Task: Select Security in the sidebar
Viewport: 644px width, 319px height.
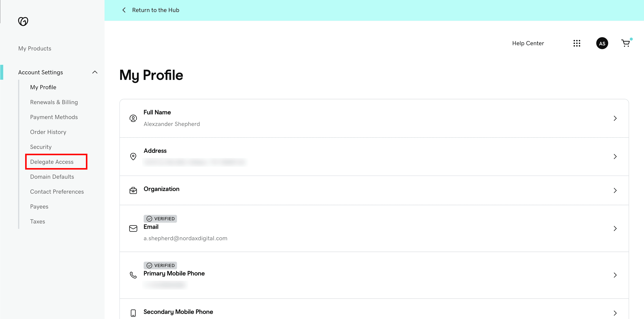Action: coord(41,147)
